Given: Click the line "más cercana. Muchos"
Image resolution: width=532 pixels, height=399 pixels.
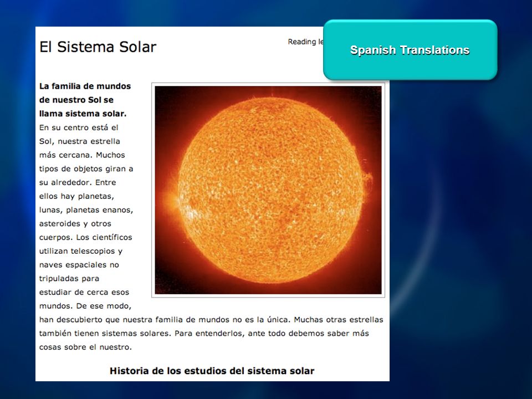Looking at the screenshot, I should point(82,155).
